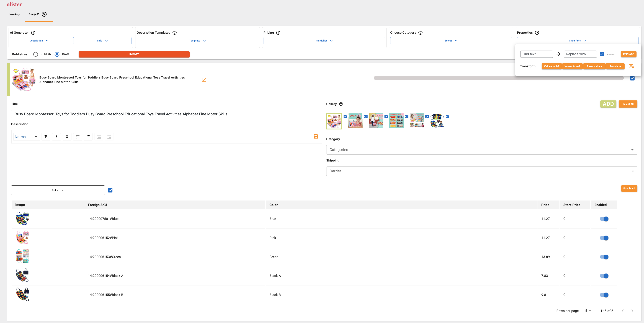The image size is (644, 323).
Task: Select the Publish radio option
Action: (35, 54)
